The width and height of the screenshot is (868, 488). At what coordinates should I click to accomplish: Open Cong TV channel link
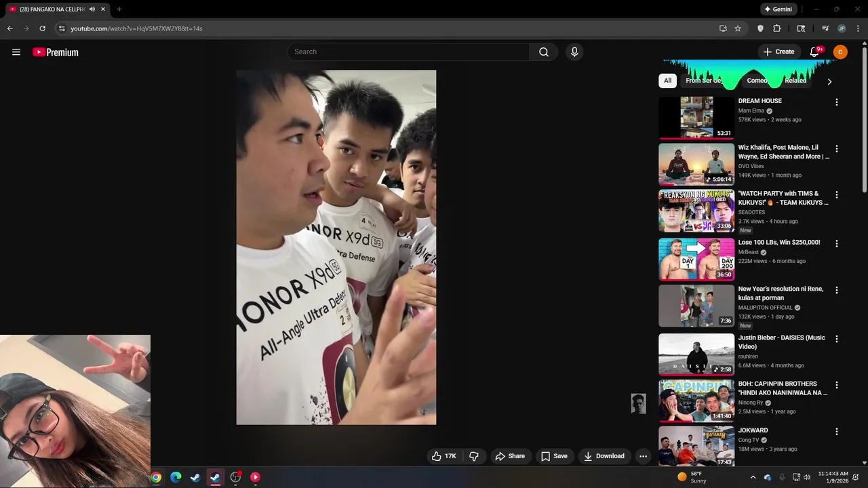(749, 440)
